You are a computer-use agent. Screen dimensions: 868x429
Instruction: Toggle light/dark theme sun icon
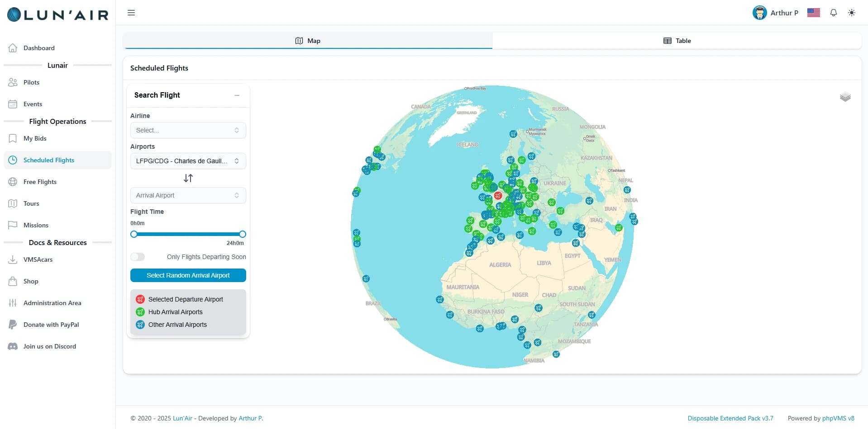(851, 13)
